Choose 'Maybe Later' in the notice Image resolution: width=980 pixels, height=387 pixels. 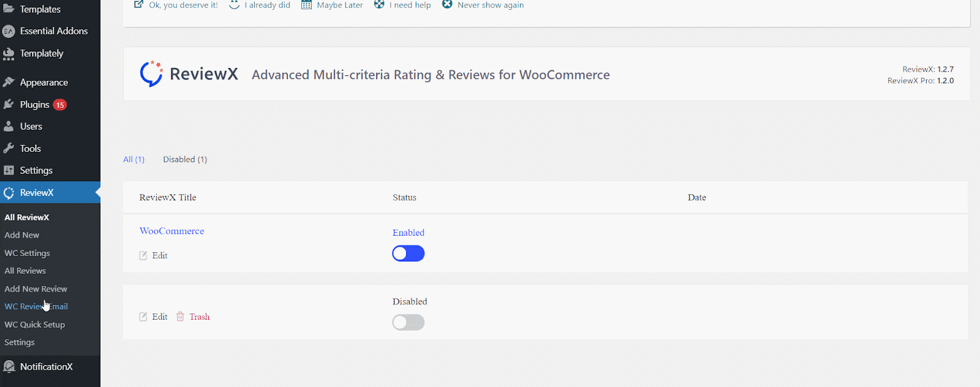click(x=339, y=5)
